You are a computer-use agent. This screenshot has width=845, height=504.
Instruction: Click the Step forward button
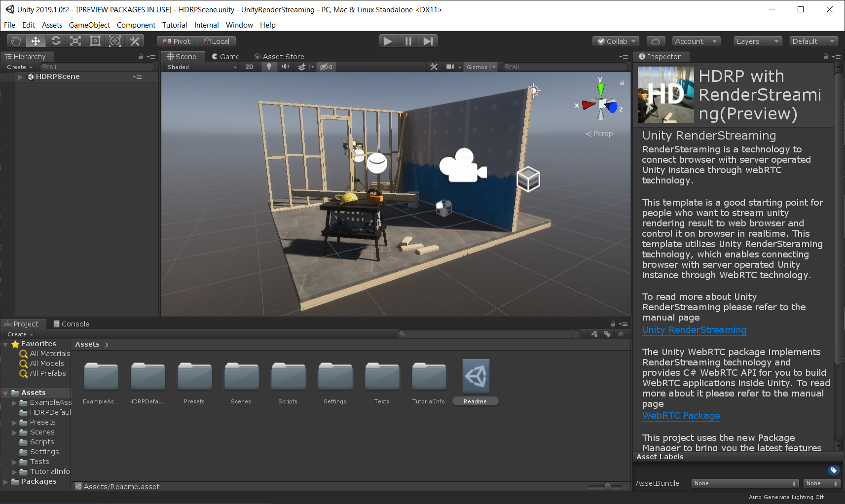(x=428, y=41)
